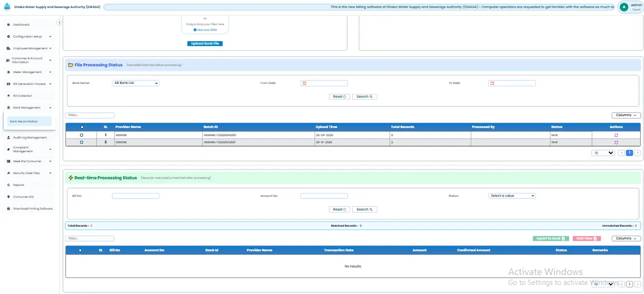This screenshot has height=294, width=644.
Task: Open the To Date calendar icon
Action: 492,83
